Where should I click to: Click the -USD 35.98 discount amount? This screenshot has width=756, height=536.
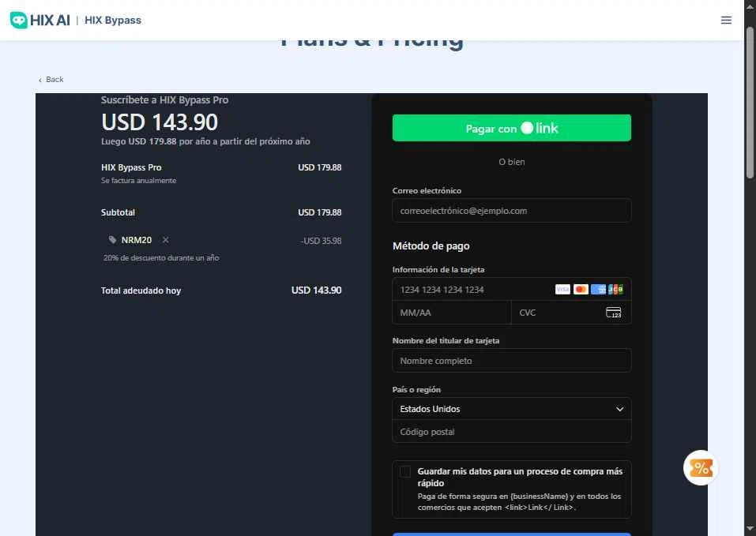321,241
